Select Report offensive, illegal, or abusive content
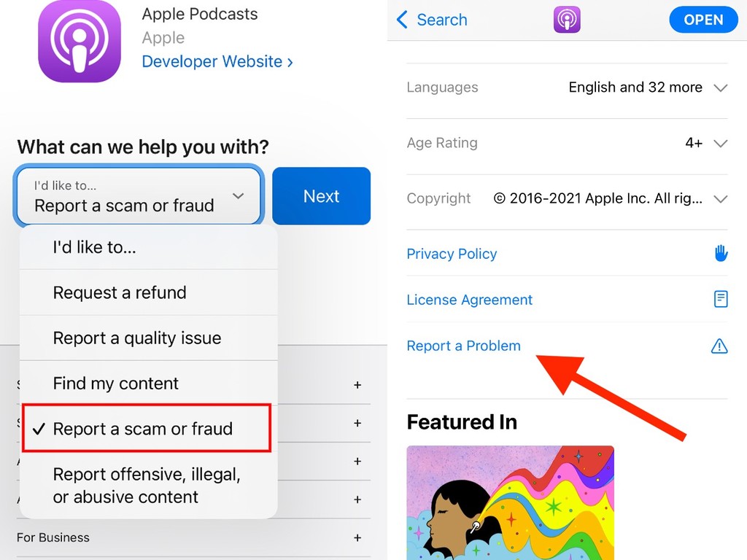 (148, 485)
